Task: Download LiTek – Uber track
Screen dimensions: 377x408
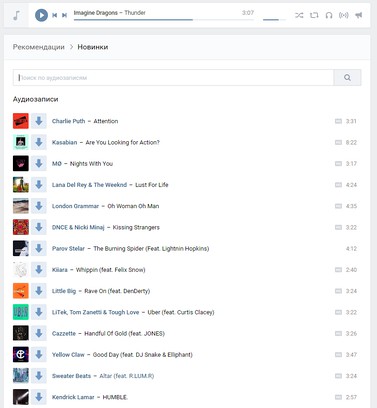Action: click(x=39, y=312)
